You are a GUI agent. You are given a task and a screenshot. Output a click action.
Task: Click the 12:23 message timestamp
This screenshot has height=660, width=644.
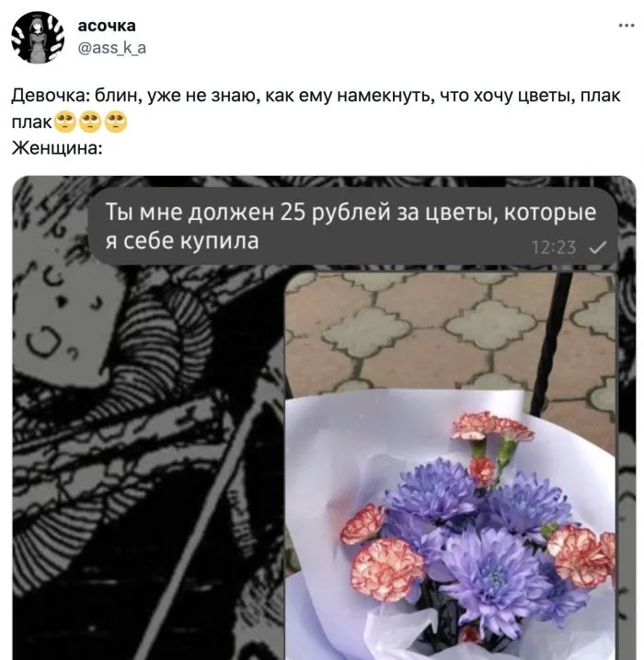(x=554, y=248)
